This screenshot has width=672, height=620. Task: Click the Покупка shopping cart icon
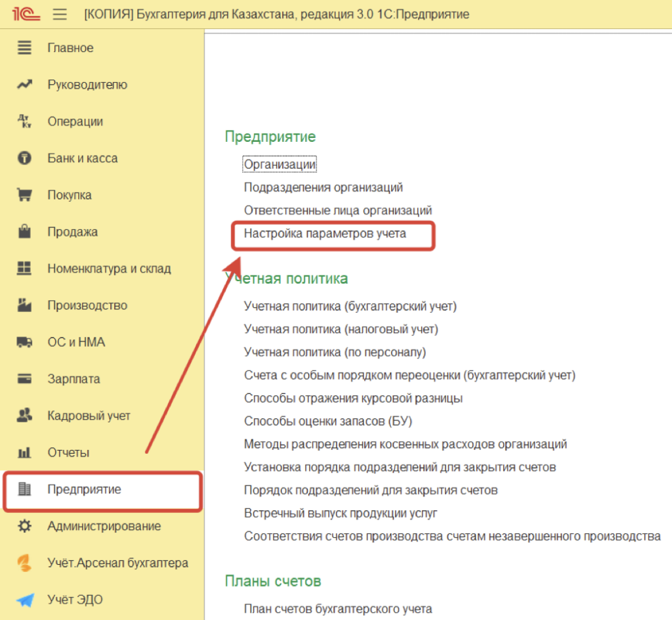[x=25, y=195]
